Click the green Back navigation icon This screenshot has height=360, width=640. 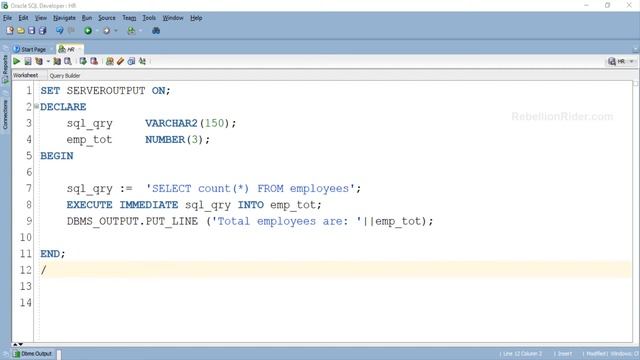tap(88, 31)
